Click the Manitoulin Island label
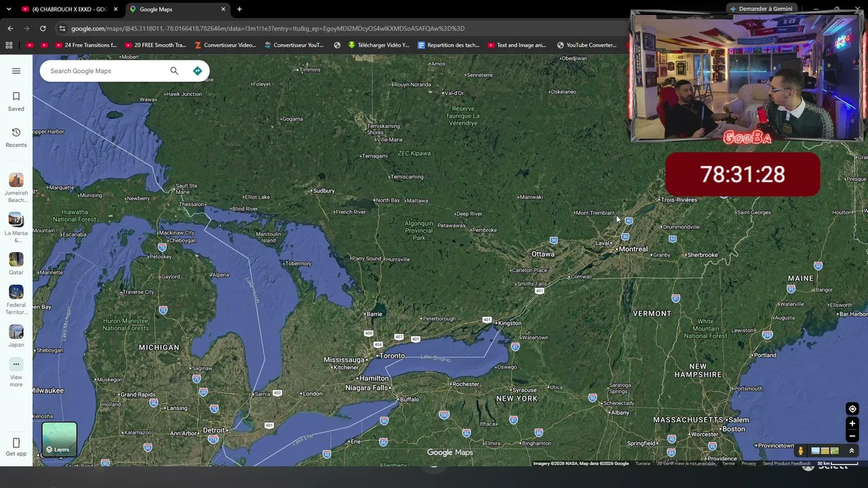The height and width of the screenshot is (488, 868). click(269, 237)
